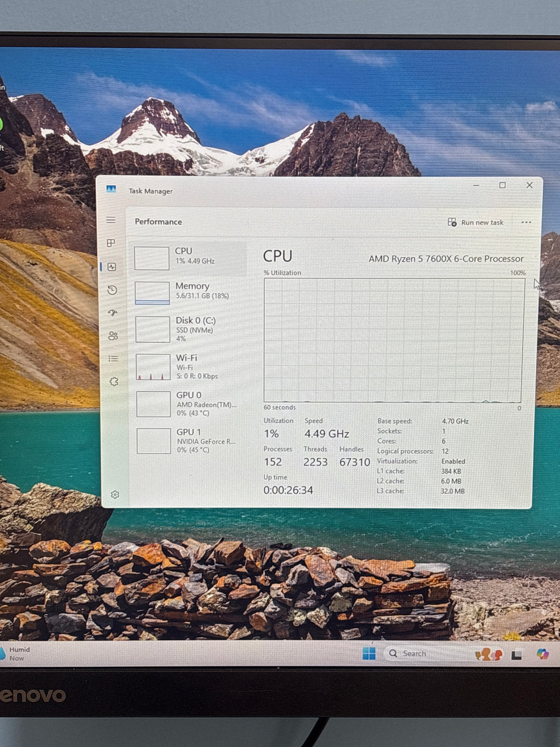Open the three-dot more options menu
This screenshot has height=747, width=560.
point(526,222)
